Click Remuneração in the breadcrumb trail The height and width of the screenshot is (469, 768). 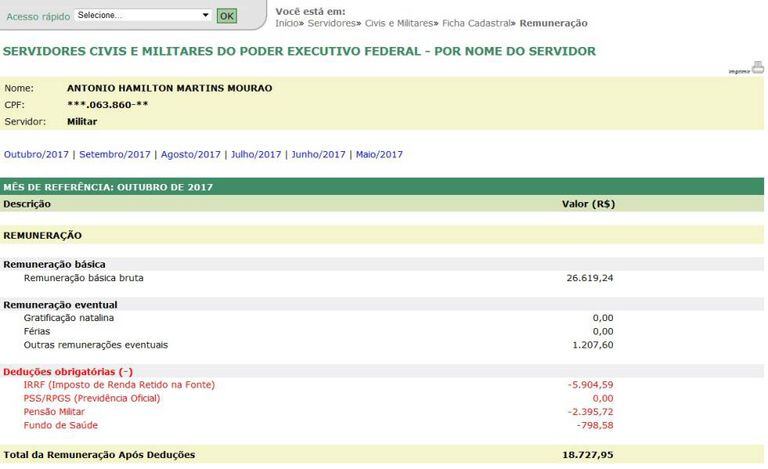point(554,23)
